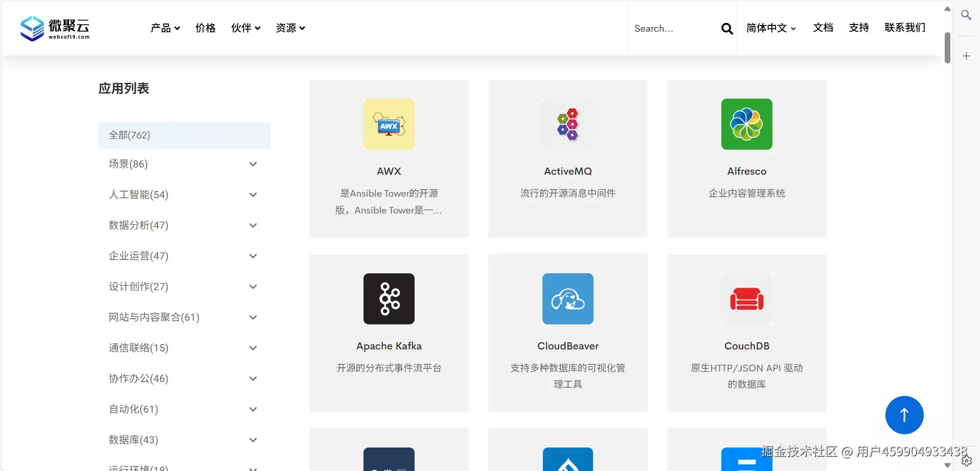Expand the 设计创作(27) category chevron
This screenshot has width=980, height=471.
tap(253, 287)
